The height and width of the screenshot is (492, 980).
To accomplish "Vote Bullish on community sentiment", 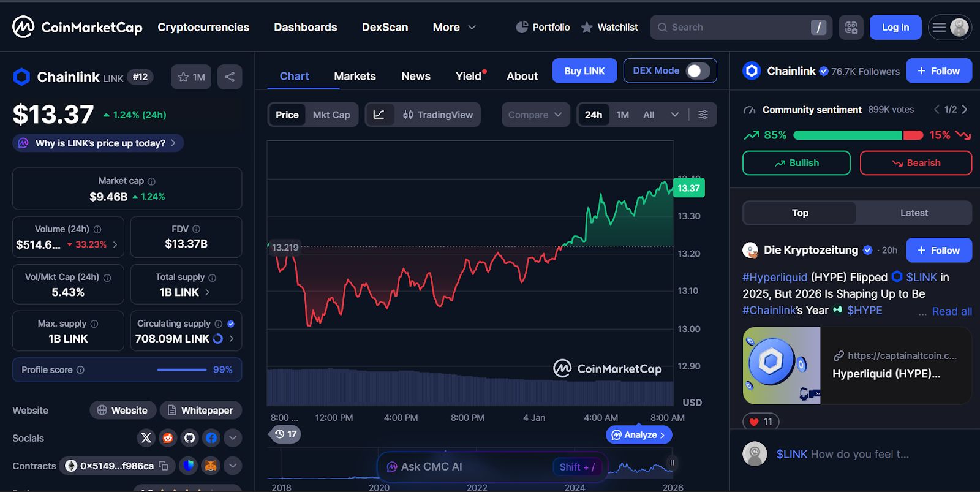I will tap(796, 163).
